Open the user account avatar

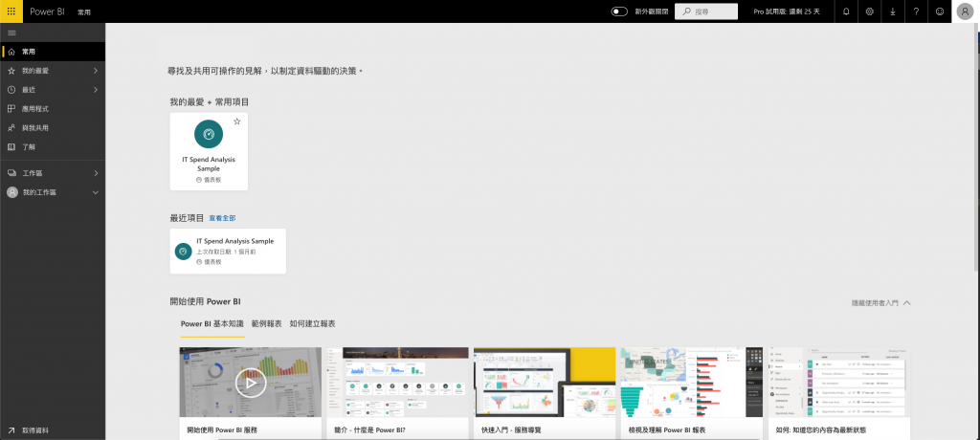(x=966, y=11)
